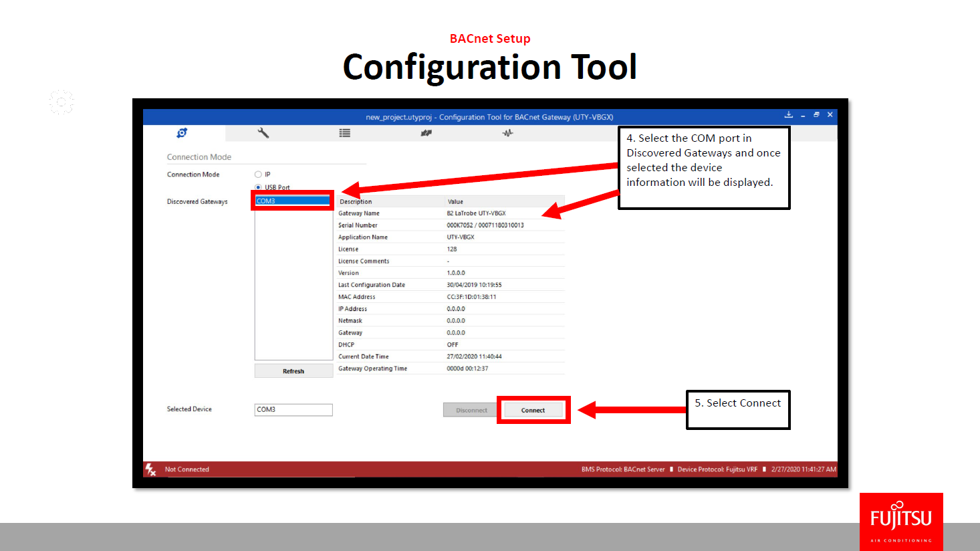Click License value 128
Image resolution: width=980 pixels, height=551 pixels.
pyautogui.click(x=452, y=249)
